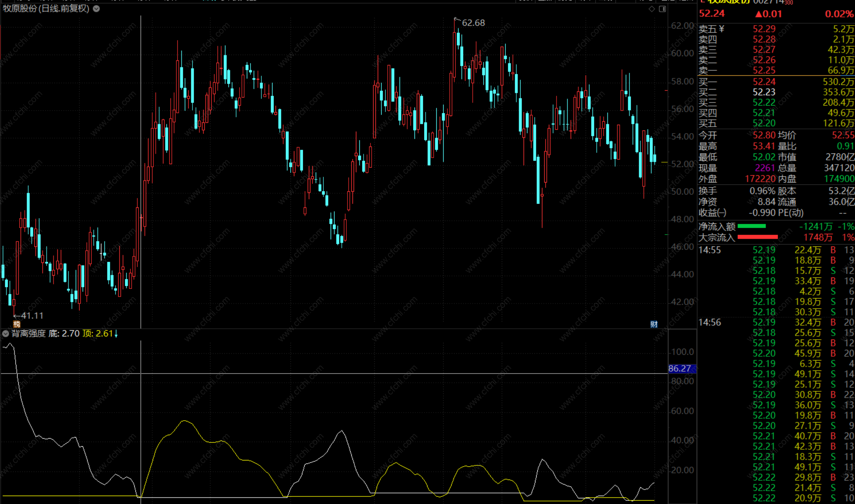Click the 14:55 tick trade entry
This screenshot has height=504, width=855.
point(710,250)
